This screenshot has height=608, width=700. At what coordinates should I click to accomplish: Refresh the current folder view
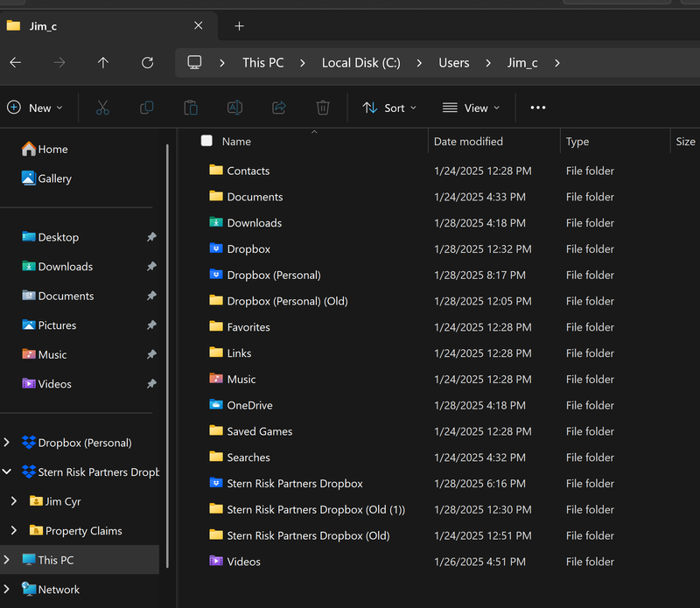point(148,63)
